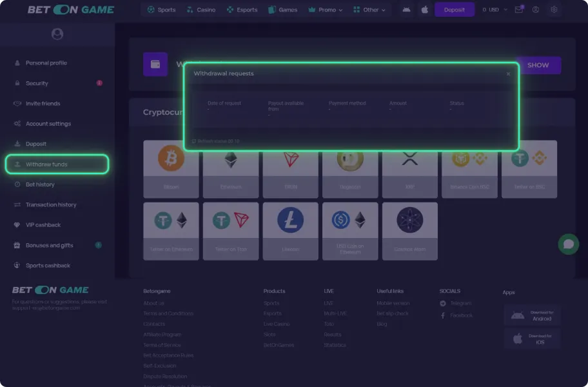Image resolution: width=588 pixels, height=387 pixels.
Task: Select the Bitcoin cryptocurrency tile
Action: [171, 168]
